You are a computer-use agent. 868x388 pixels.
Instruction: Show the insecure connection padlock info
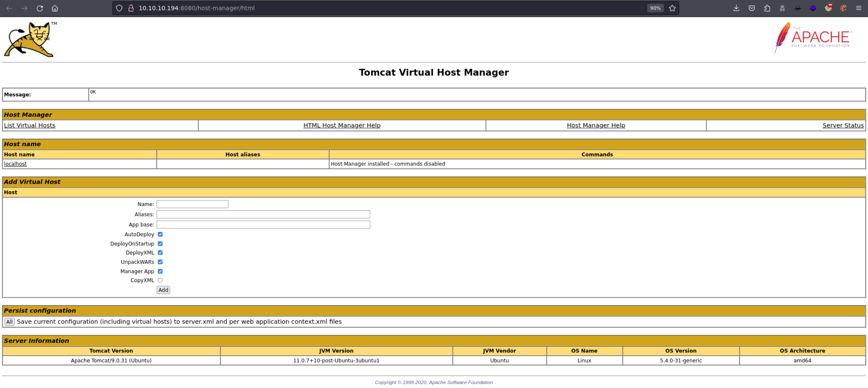click(131, 8)
